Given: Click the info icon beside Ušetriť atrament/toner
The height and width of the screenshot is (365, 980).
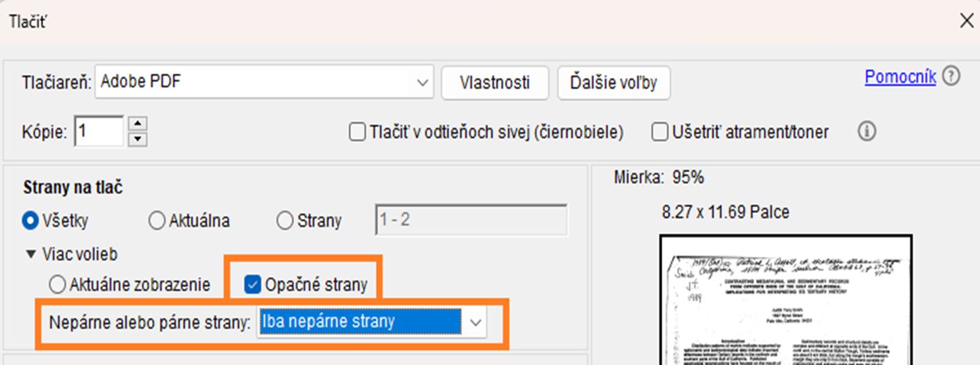Looking at the screenshot, I should point(866,132).
